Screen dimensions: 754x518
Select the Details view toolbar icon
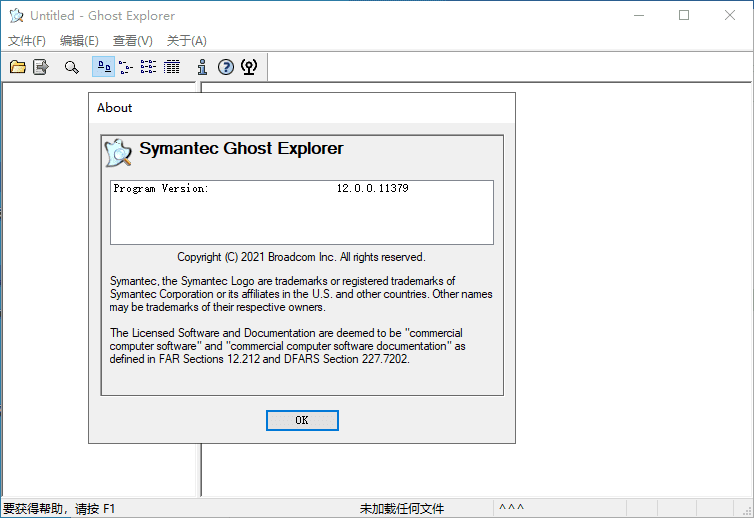point(171,67)
